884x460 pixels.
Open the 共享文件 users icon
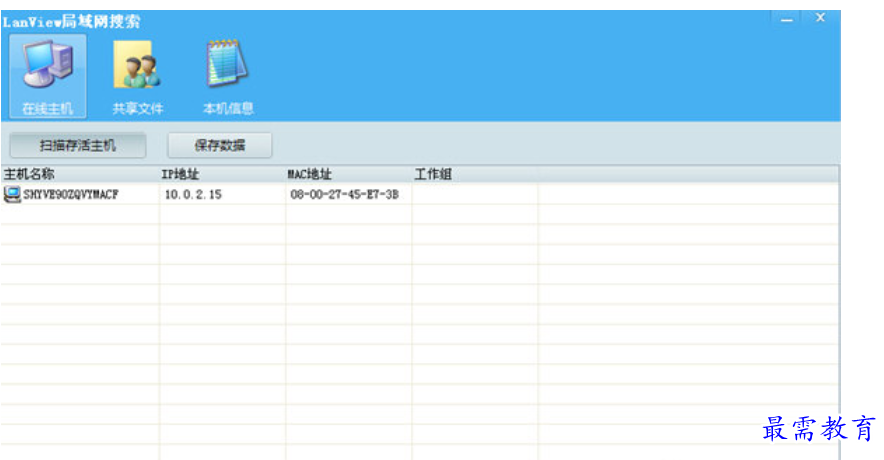click(137, 66)
